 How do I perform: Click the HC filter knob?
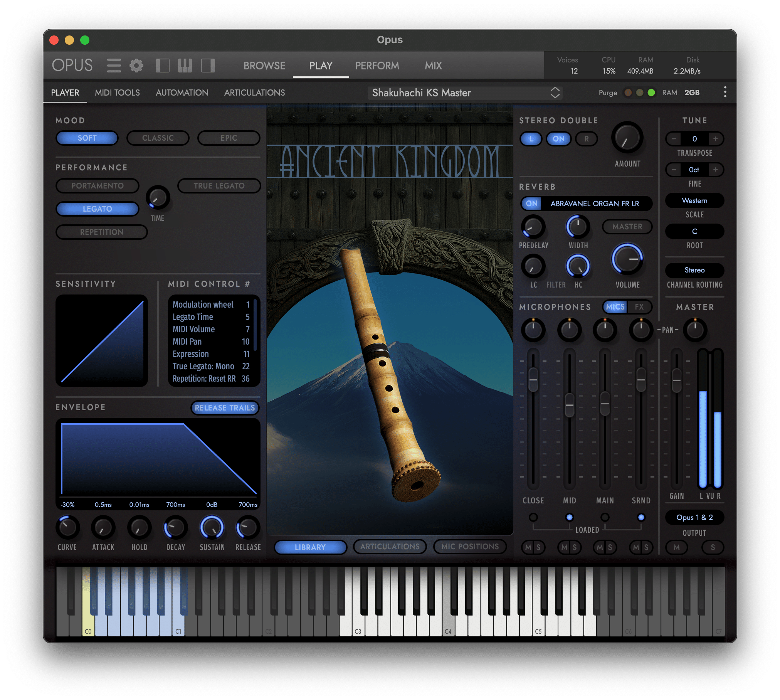point(578,266)
